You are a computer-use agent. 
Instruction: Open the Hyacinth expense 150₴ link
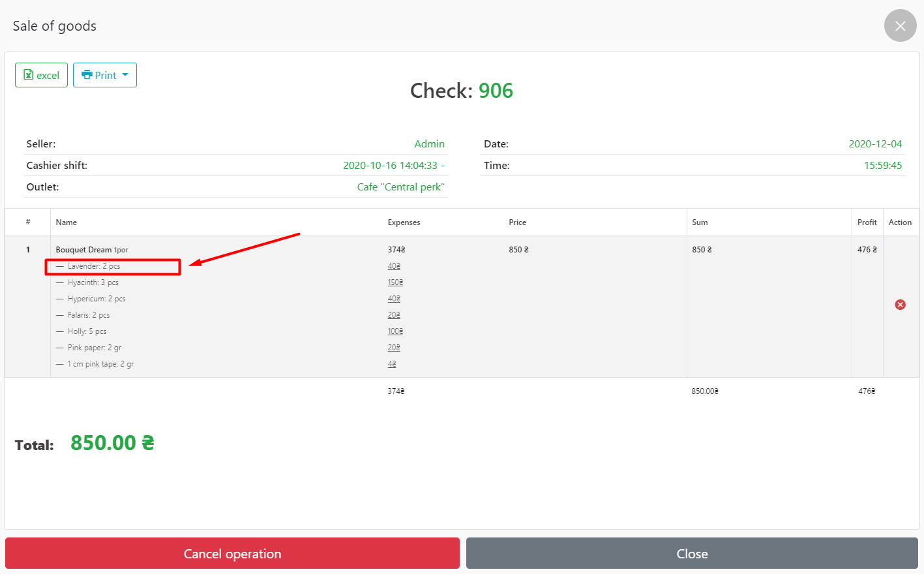pos(395,282)
